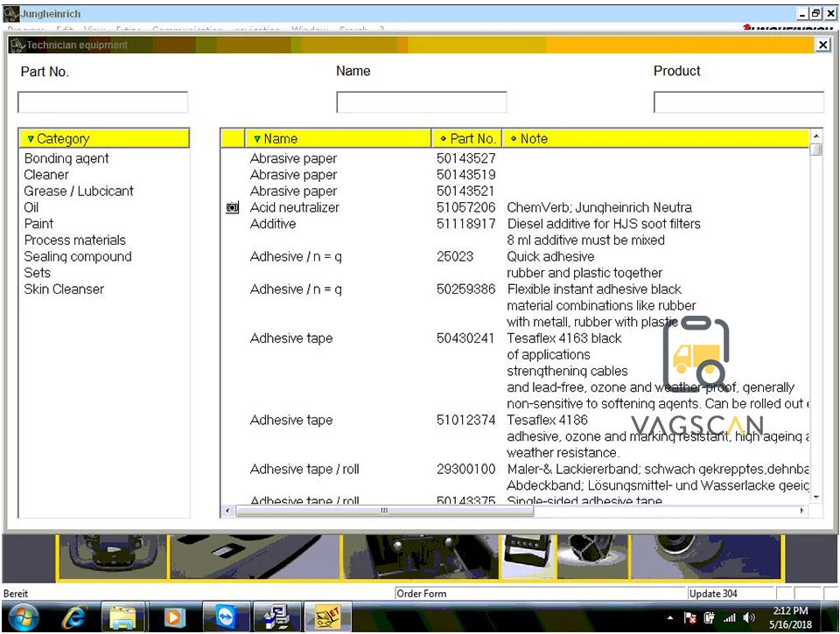
Task: Launch Internet Explorer from taskbar
Action: [73, 617]
